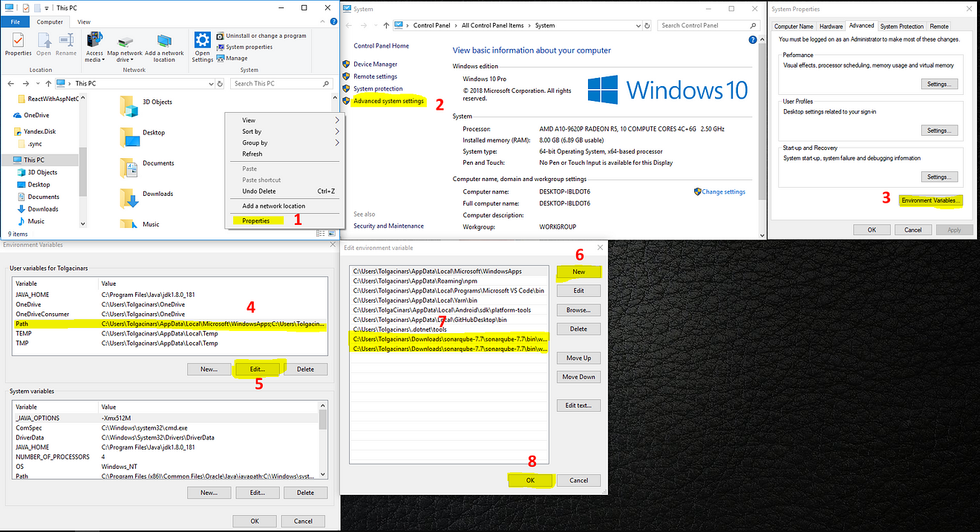
Task: Click Uninstall or change a program in the ribbon
Action: coord(261,36)
